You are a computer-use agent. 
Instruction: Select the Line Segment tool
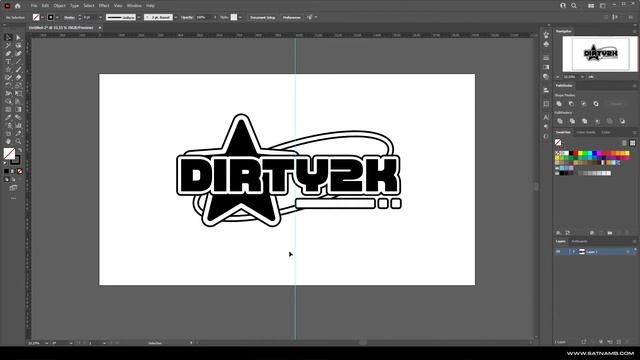coord(18,62)
